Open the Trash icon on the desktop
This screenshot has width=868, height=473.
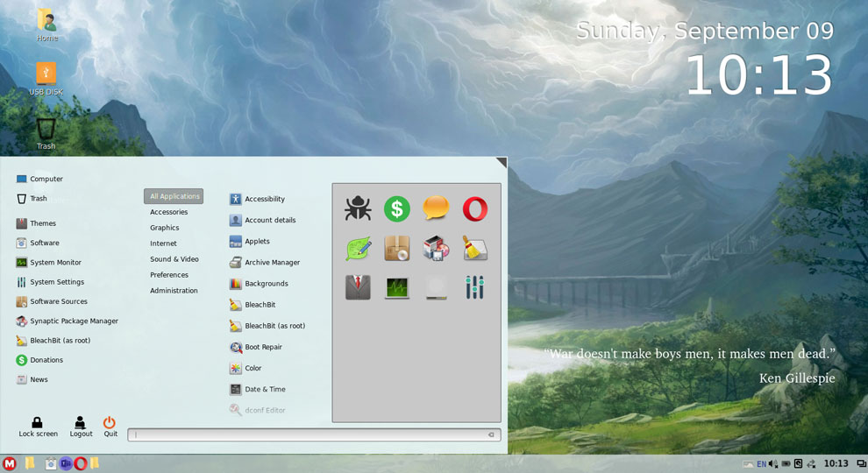[x=46, y=133]
